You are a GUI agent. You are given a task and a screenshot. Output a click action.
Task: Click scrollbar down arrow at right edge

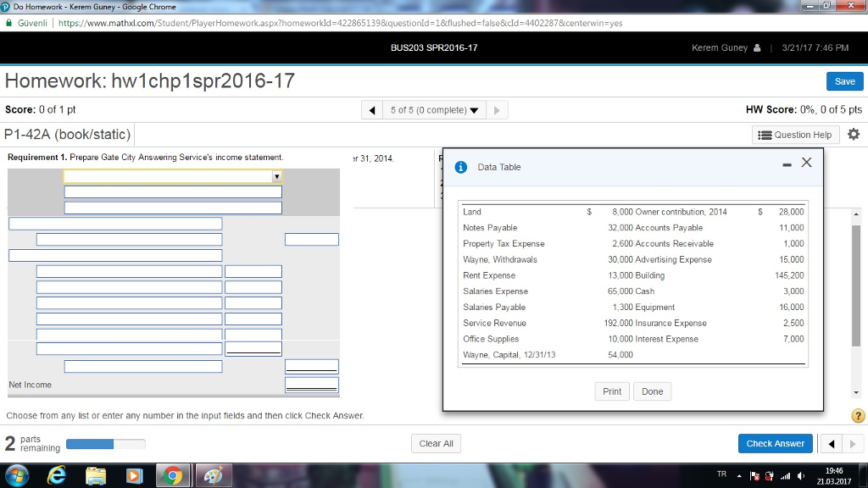click(x=856, y=392)
